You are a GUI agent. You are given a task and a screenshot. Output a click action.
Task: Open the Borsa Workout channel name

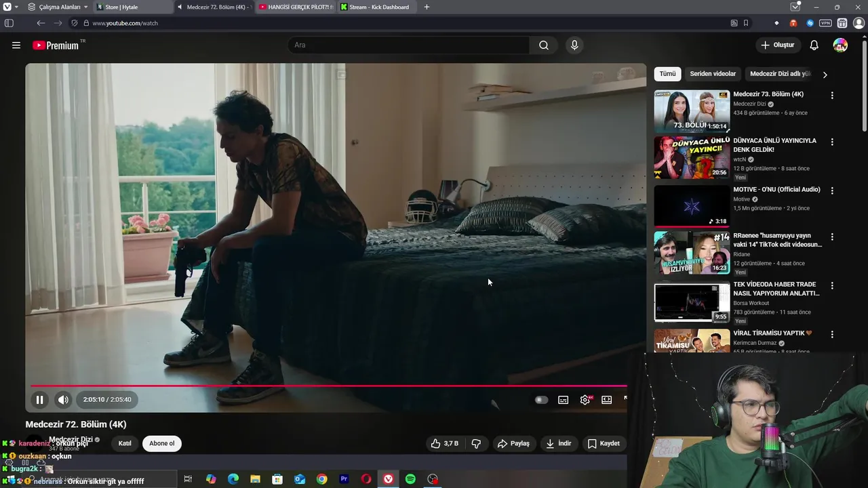[x=751, y=303]
